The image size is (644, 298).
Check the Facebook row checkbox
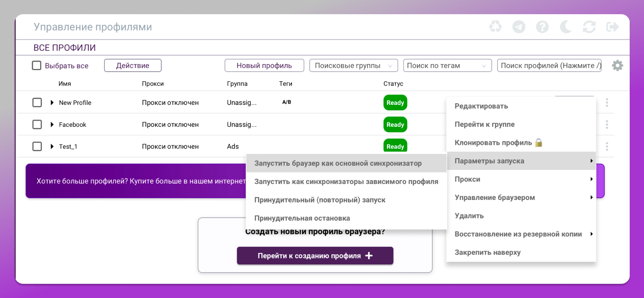tap(37, 124)
